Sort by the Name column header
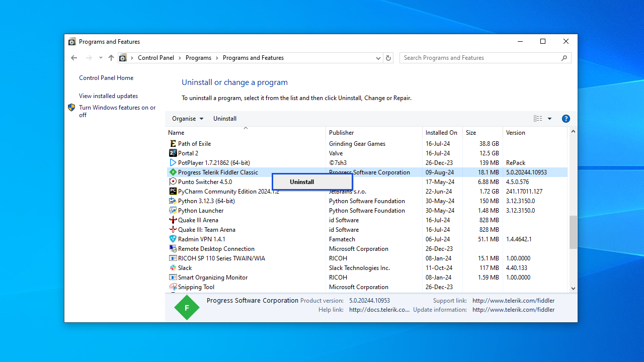 pyautogui.click(x=246, y=133)
